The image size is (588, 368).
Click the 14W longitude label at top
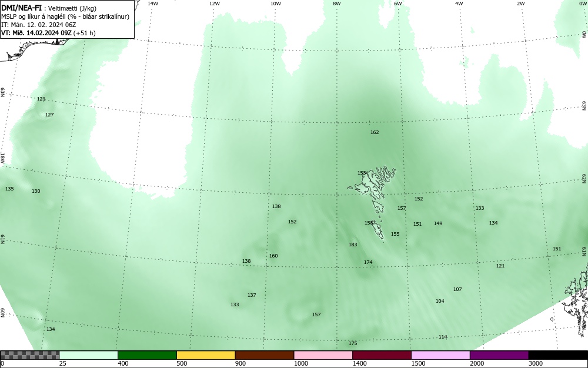(153, 4)
